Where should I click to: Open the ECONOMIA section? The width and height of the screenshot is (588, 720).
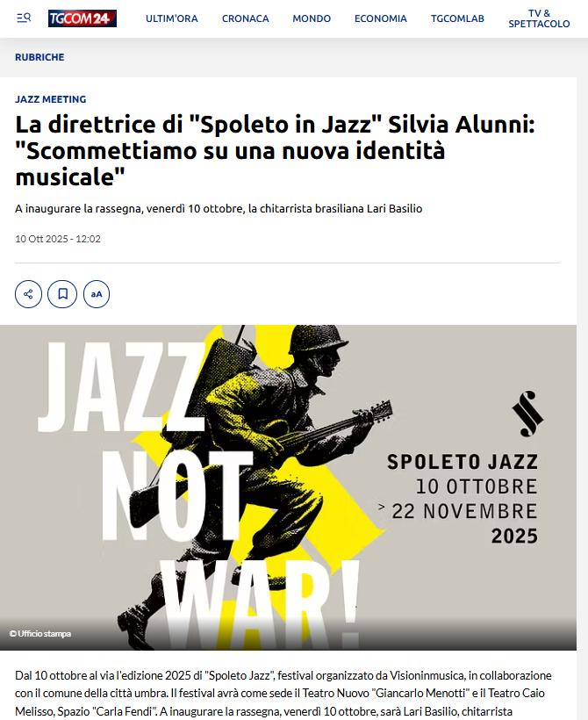click(x=381, y=18)
